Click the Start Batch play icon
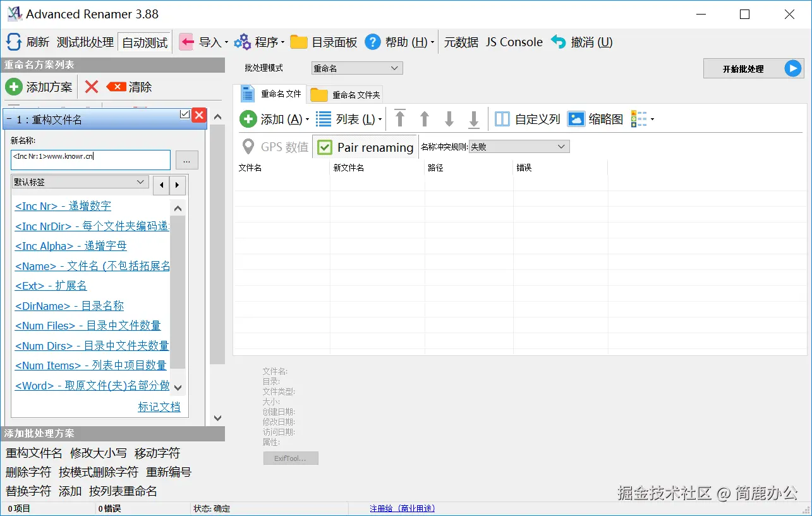812x516 pixels. (x=793, y=68)
